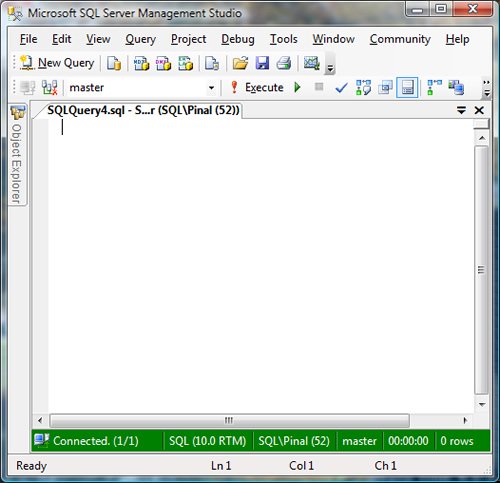Click the Execute button
Image resolution: width=500 pixels, height=483 pixels.
tap(257, 88)
